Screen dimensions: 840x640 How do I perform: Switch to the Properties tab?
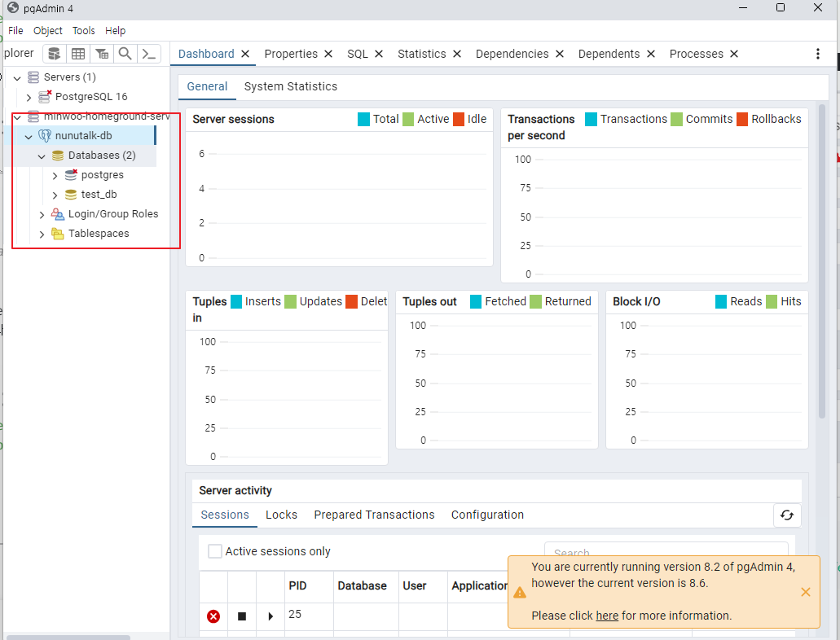pyautogui.click(x=291, y=54)
